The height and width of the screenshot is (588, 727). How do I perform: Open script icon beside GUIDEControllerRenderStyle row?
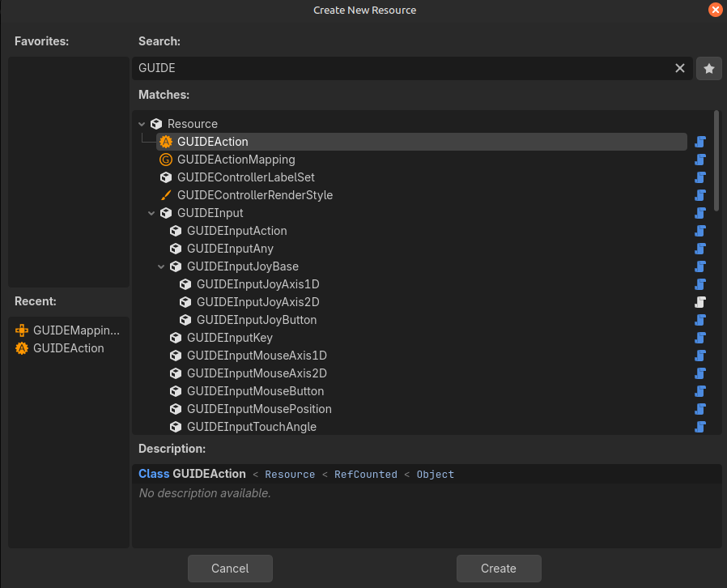tap(700, 195)
